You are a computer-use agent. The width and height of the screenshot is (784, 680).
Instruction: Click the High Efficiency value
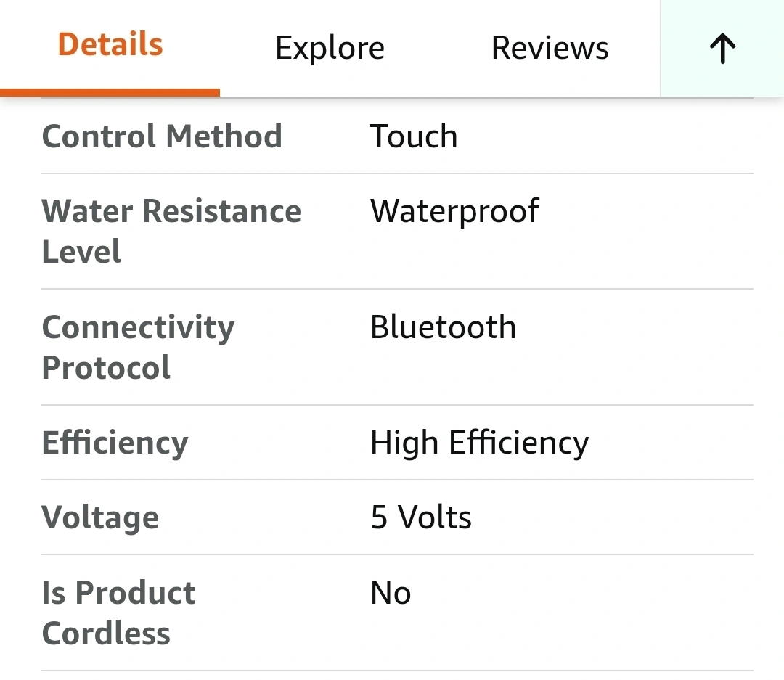coord(479,443)
